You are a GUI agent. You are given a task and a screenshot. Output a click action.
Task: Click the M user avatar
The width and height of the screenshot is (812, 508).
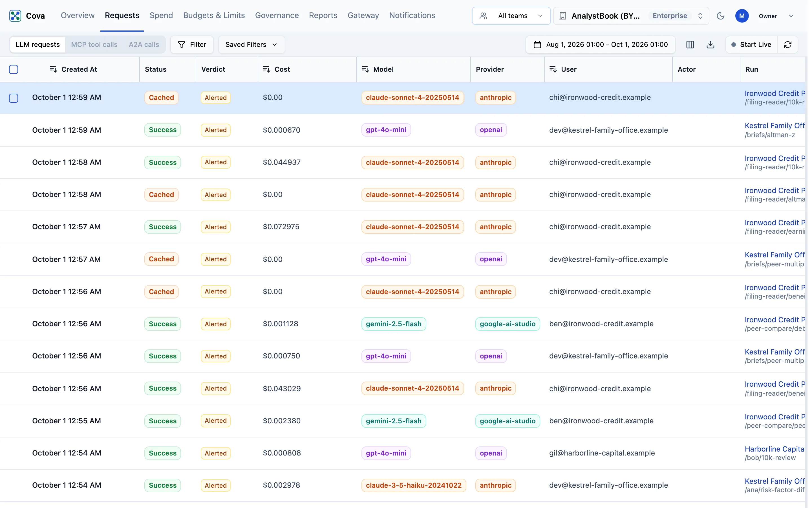point(742,16)
